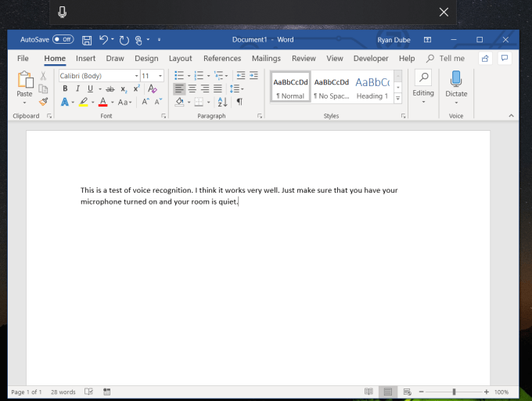The width and height of the screenshot is (532, 401).
Task: Toggle justify text alignment
Action: [x=217, y=89]
